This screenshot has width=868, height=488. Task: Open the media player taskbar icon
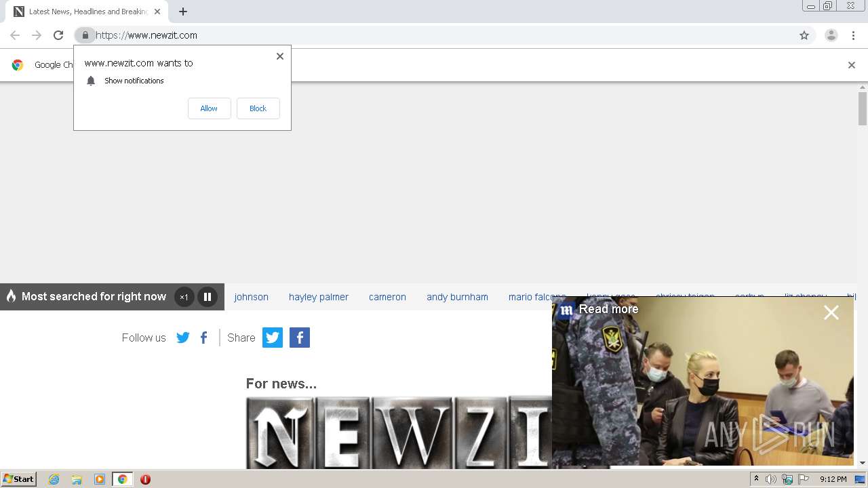[100, 479]
